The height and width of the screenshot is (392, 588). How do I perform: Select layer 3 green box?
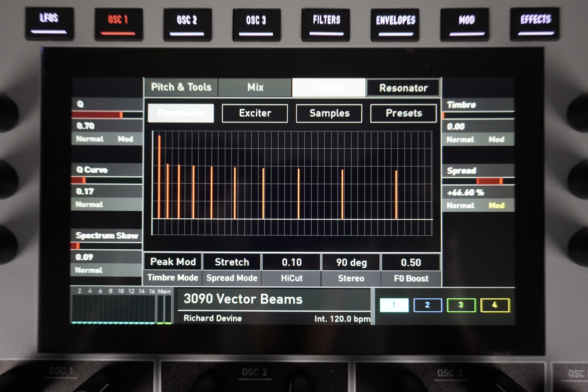(x=461, y=305)
